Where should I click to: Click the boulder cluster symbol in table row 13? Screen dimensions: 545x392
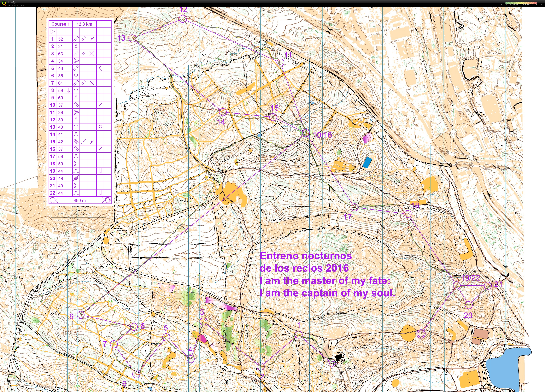coord(76,127)
